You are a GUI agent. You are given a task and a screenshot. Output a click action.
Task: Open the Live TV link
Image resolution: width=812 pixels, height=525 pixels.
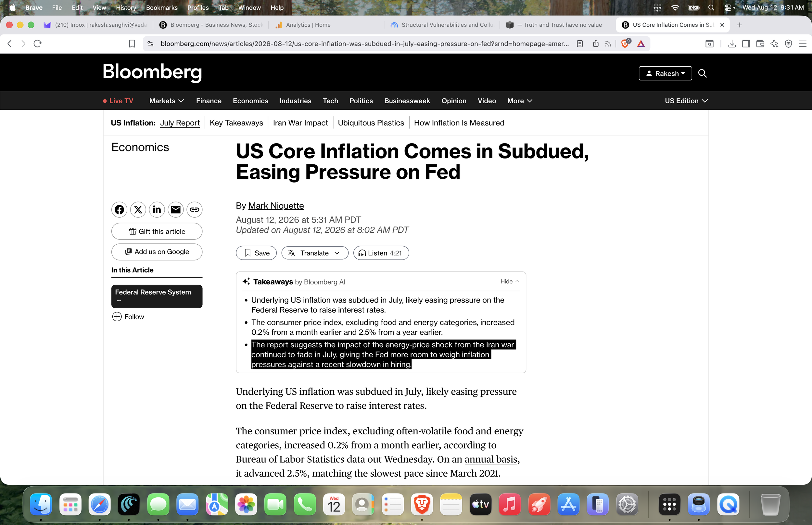tap(118, 101)
